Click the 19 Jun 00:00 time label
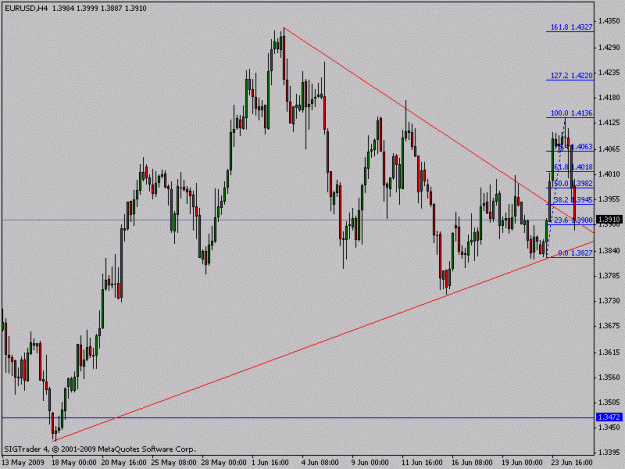 point(522,463)
